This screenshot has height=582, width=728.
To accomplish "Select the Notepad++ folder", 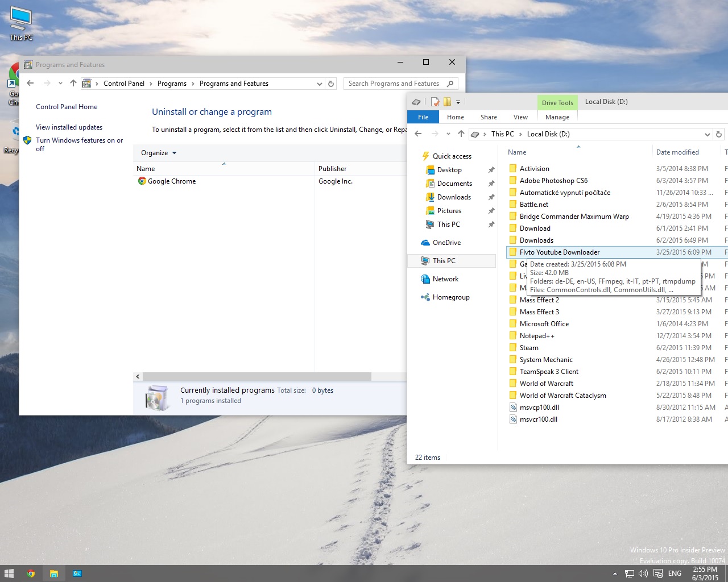I will [536, 336].
